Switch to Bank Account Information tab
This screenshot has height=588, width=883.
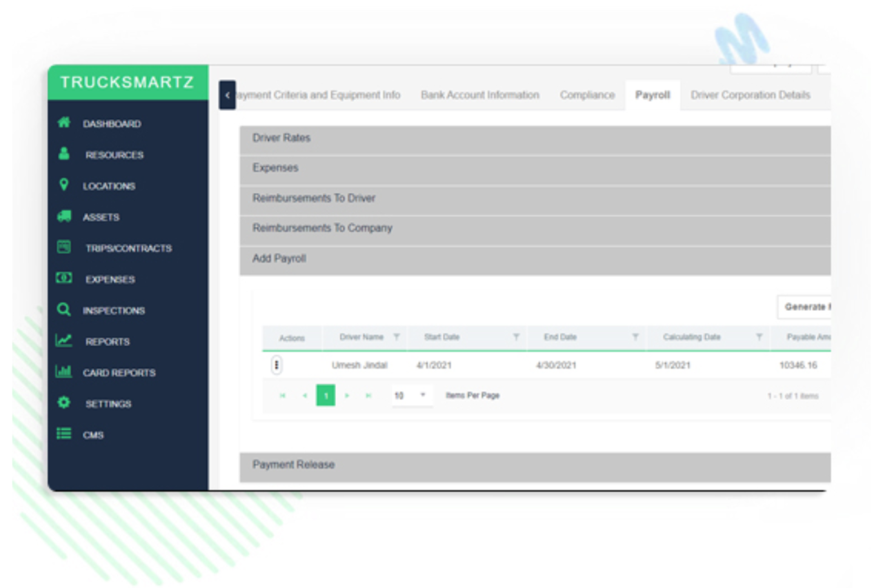pos(480,95)
